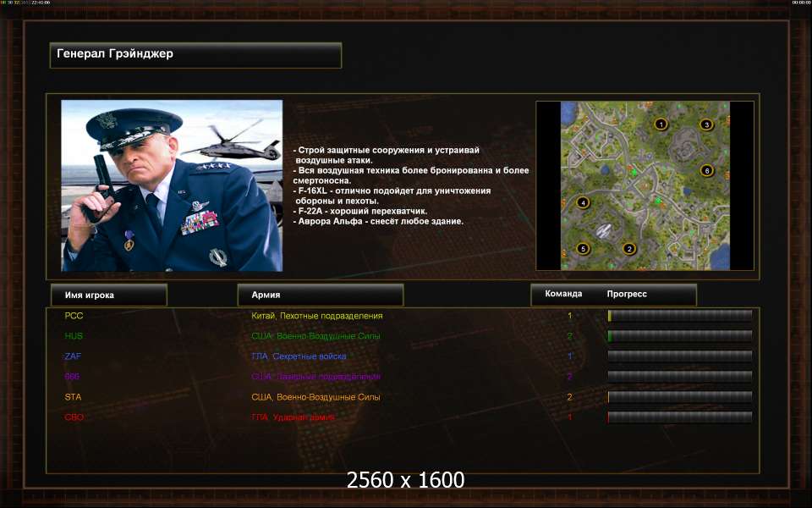Click team number for player ZAF
This screenshot has width=812, height=508.
tap(569, 356)
